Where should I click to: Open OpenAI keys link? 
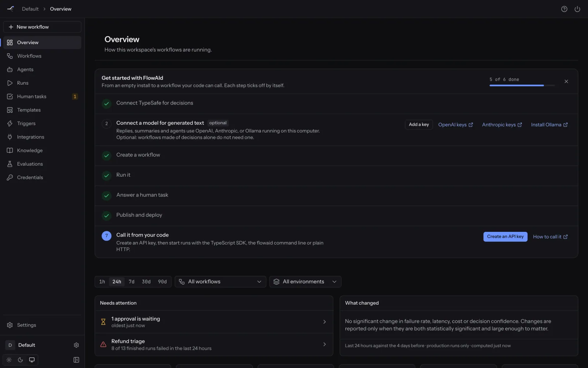pos(455,125)
